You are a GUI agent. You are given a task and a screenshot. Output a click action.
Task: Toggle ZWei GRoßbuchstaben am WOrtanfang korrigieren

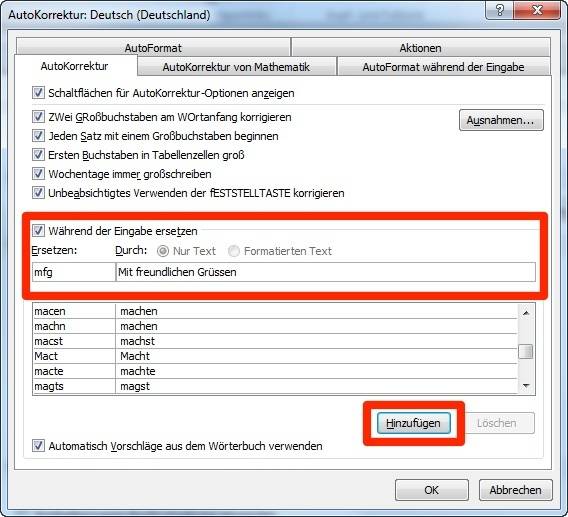coord(38,117)
